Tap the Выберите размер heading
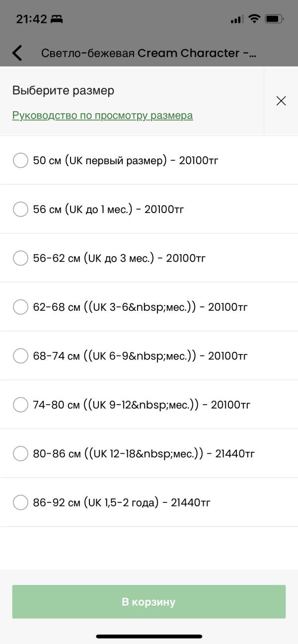The width and height of the screenshot is (298, 644). [x=63, y=90]
